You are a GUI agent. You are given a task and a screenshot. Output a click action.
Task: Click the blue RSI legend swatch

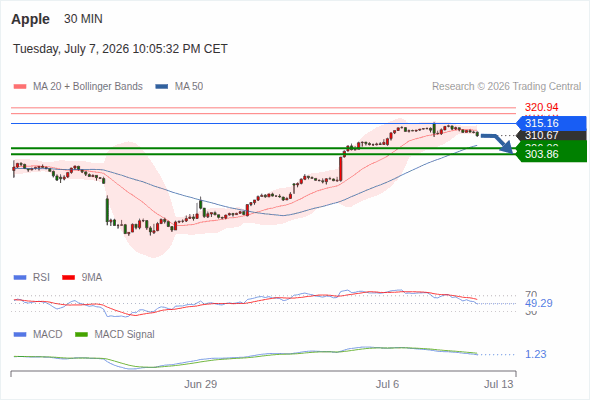20,278
